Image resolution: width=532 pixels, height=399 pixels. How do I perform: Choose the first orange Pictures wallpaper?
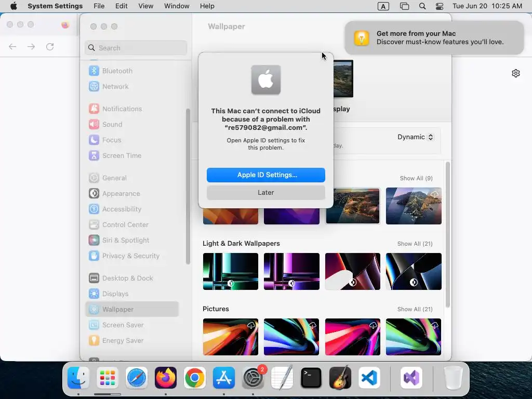coord(230,337)
